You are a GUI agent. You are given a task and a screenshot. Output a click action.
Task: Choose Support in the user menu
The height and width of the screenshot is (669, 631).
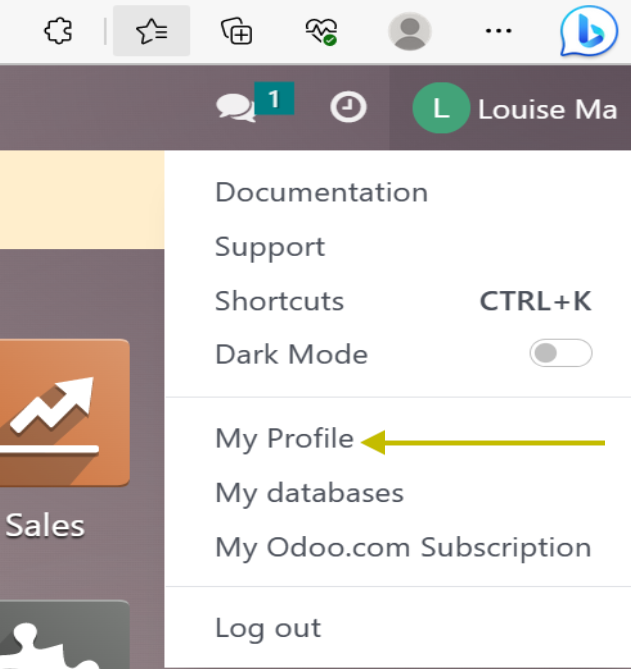270,247
